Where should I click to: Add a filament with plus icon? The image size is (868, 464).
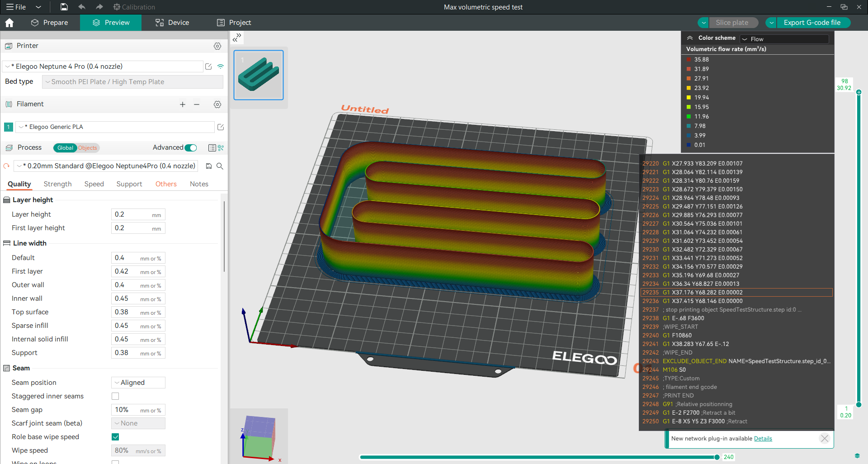[x=183, y=104]
